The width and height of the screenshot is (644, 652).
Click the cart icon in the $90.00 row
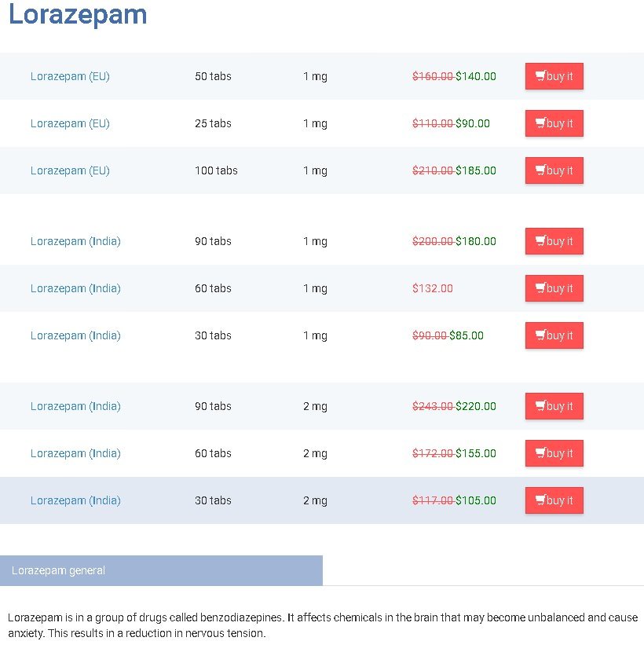[540, 123]
